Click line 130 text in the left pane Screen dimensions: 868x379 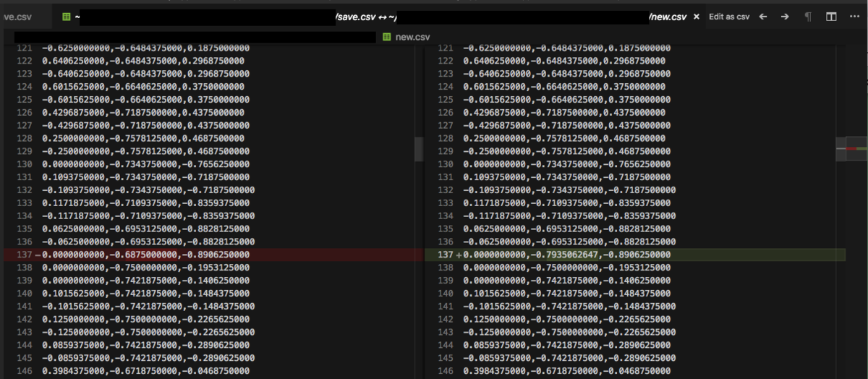click(146, 164)
